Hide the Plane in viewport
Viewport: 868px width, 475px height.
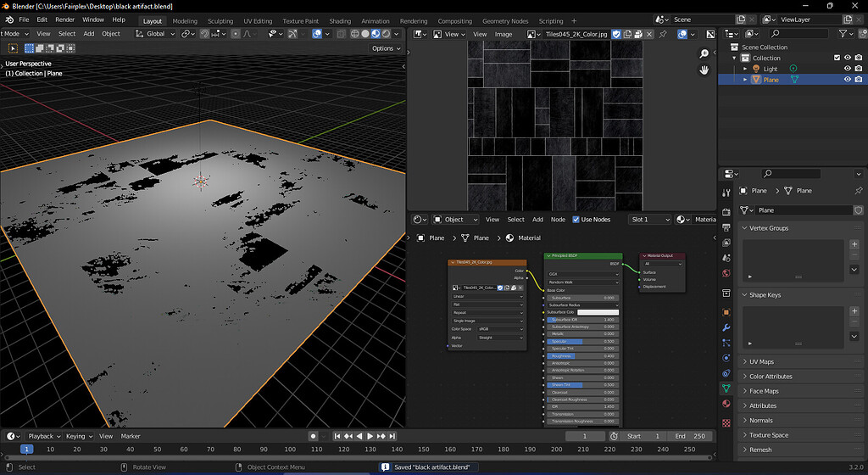coord(848,80)
